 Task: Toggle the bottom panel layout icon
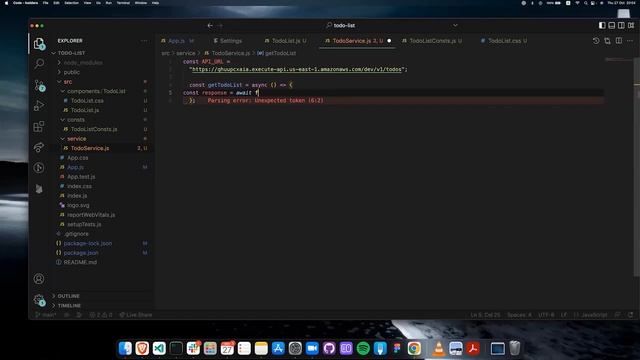611,25
